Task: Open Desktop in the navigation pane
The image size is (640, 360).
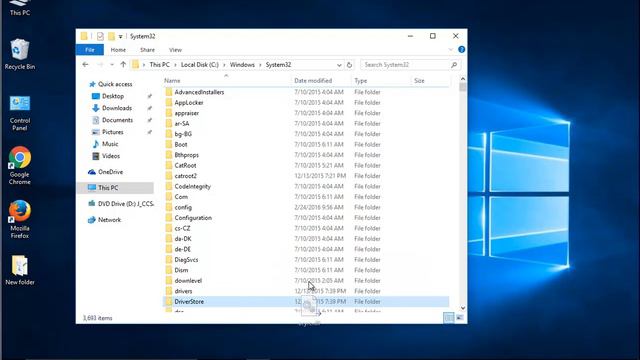Action: pyautogui.click(x=108, y=96)
